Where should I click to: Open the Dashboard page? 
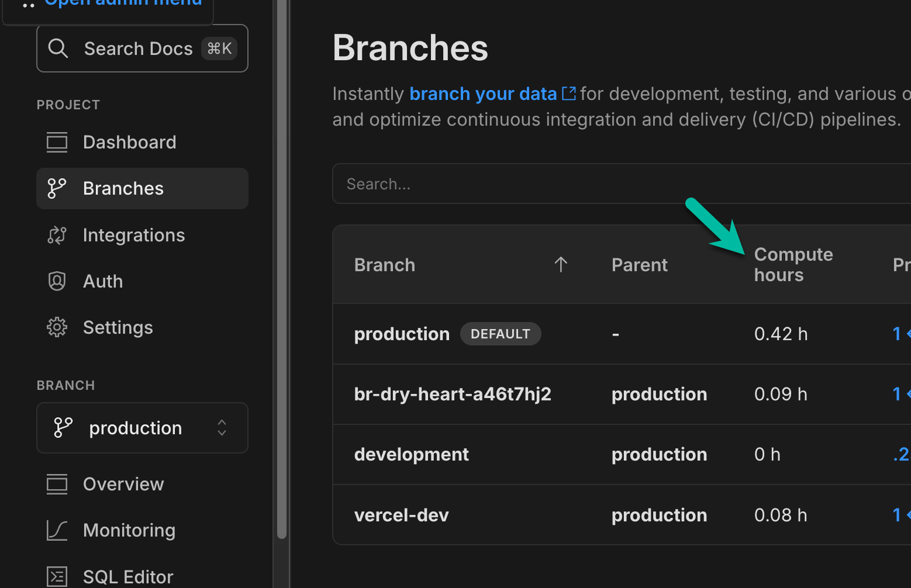coord(142,142)
